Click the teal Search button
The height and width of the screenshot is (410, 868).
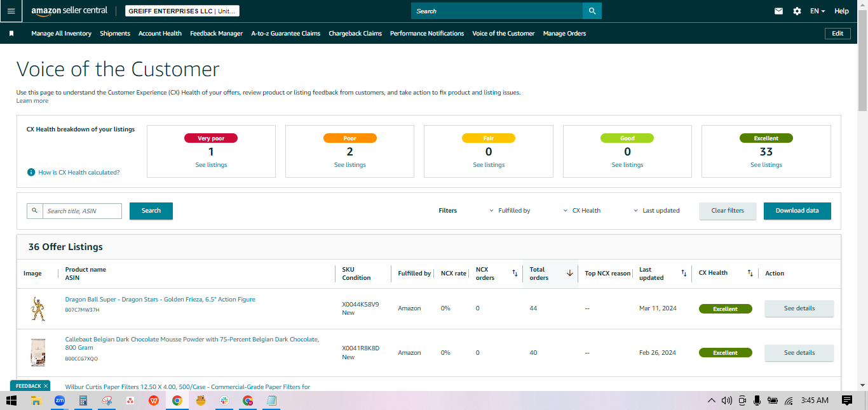click(x=151, y=211)
